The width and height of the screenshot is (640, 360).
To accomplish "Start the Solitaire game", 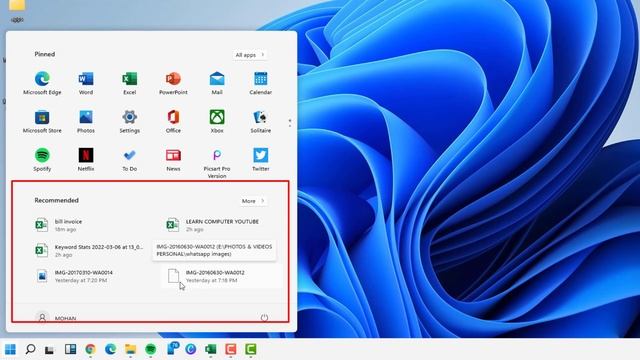I will point(260,122).
